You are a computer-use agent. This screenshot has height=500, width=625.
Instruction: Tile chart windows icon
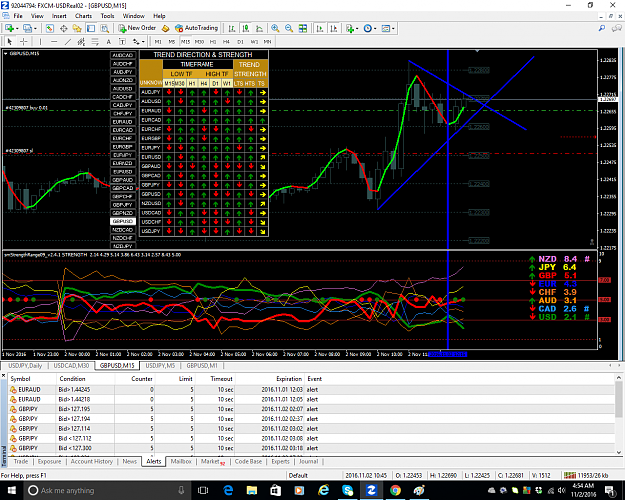(x=303, y=28)
